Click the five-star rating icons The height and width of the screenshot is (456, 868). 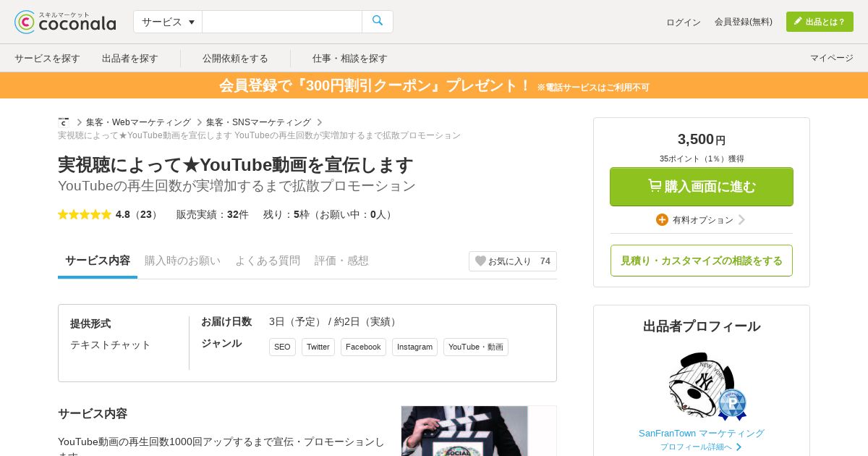pyautogui.click(x=85, y=214)
